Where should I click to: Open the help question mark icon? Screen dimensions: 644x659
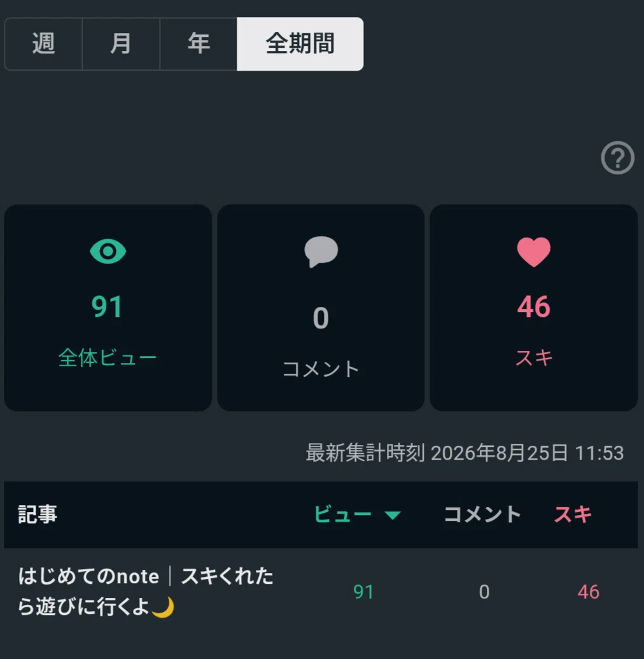tap(617, 158)
